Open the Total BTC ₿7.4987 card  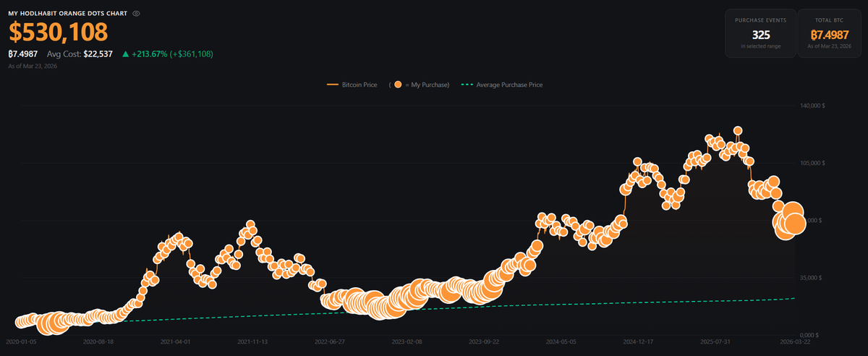pos(830,33)
